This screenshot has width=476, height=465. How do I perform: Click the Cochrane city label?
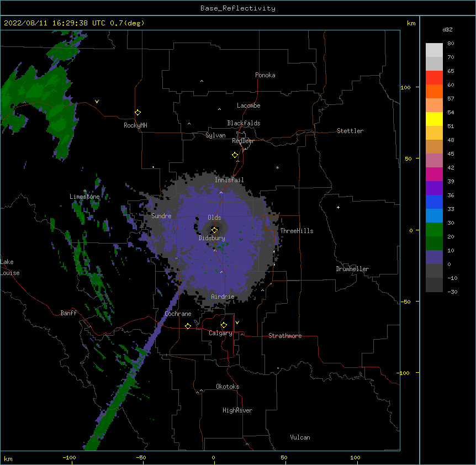point(178,314)
